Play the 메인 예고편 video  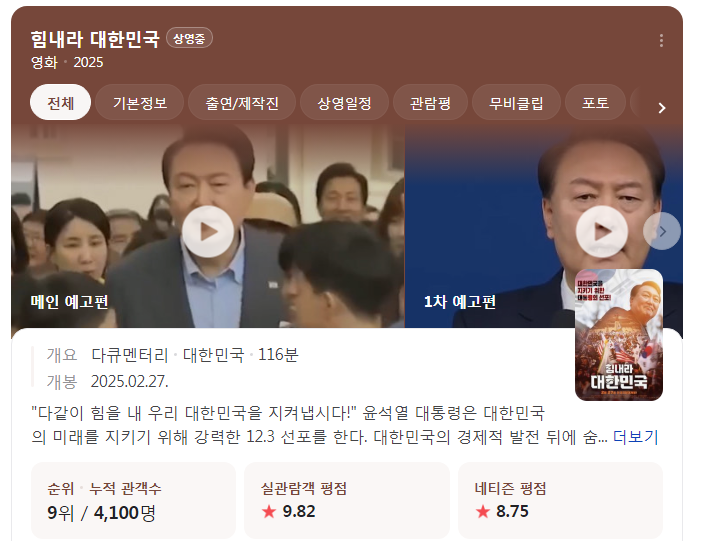click(208, 232)
